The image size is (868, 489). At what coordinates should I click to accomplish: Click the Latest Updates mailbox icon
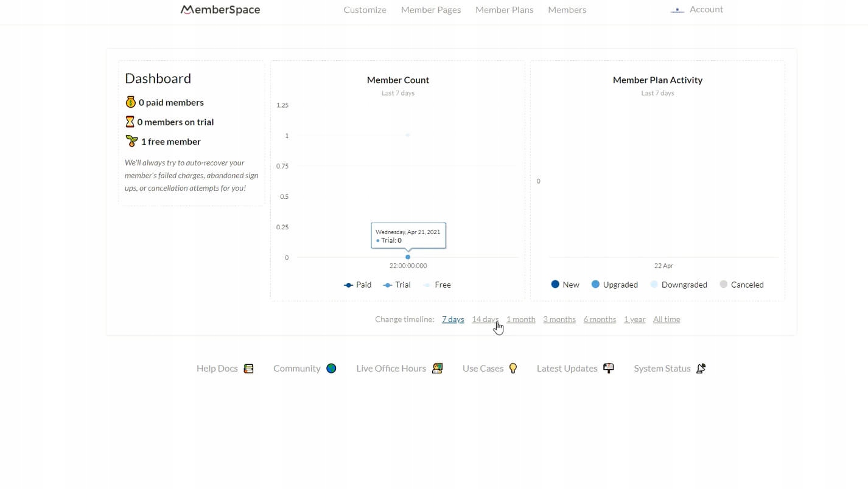608,369
